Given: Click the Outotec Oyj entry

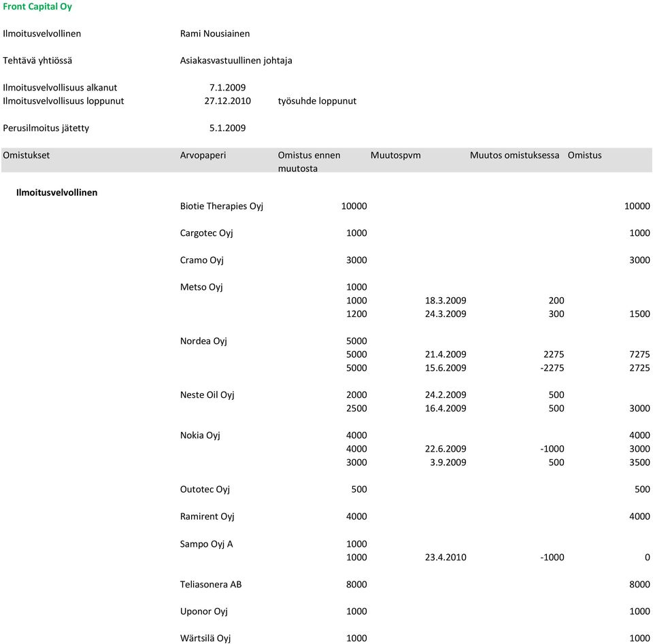Looking at the screenshot, I should [205, 490].
